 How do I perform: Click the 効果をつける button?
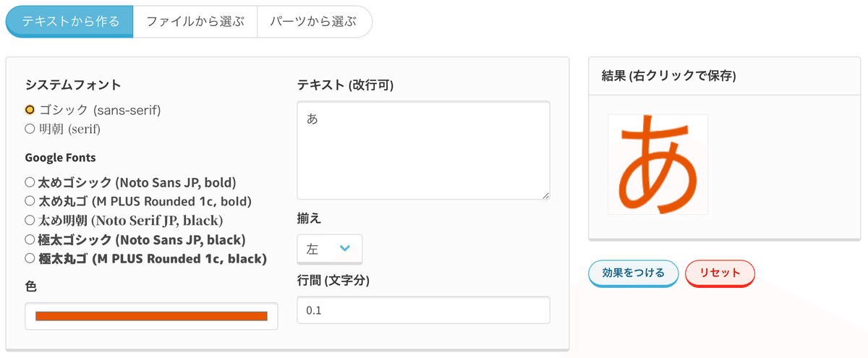tap(634, 273)
